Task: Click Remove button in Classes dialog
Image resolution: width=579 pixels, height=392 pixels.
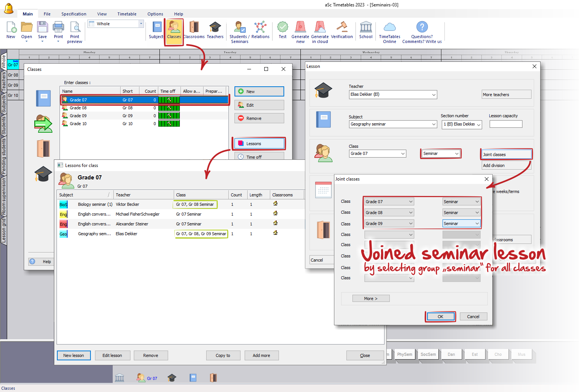Action: click(x=259, y=118)
